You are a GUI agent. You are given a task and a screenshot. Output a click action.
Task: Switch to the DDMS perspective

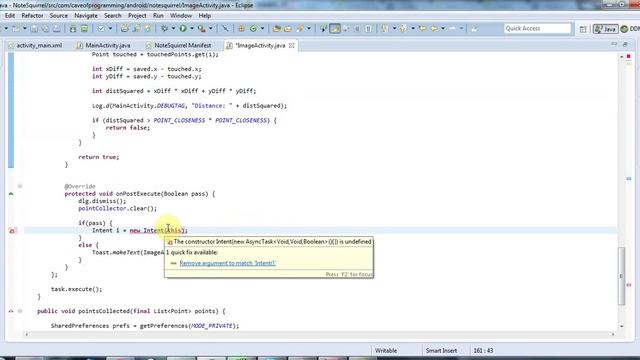[630, 29]
